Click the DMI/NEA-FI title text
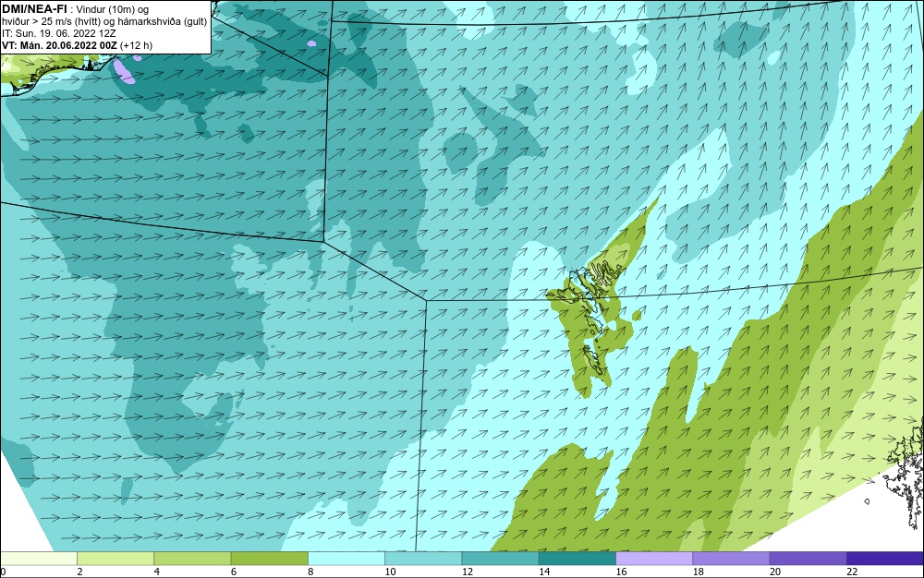This screenshot has height=578, width=924. [34, 7]
